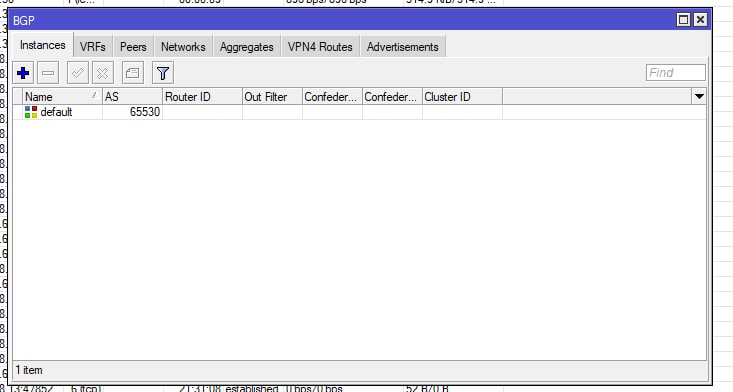Sort by the Name column header
This screenshot has height=392, width=733.
point(62,97)
